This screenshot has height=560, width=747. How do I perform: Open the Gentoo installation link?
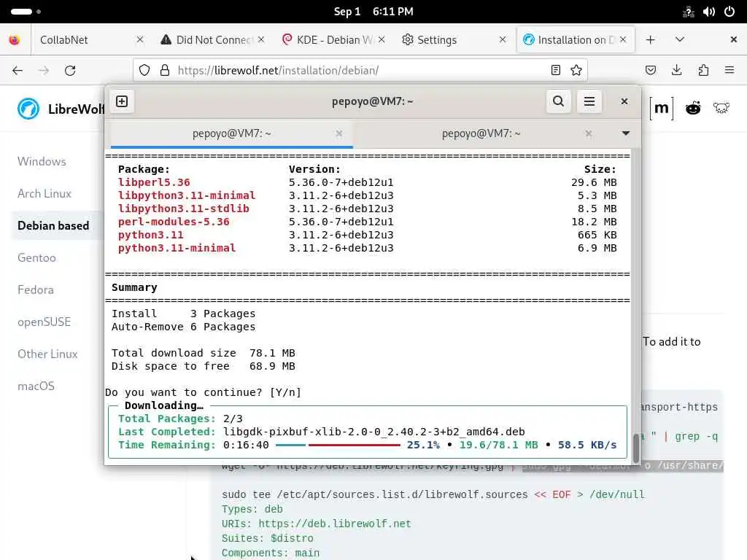[x=36, y=257]
